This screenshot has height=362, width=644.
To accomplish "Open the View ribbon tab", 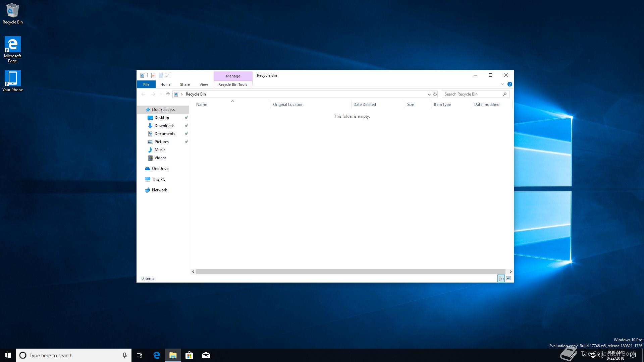I will coord(204,84).
